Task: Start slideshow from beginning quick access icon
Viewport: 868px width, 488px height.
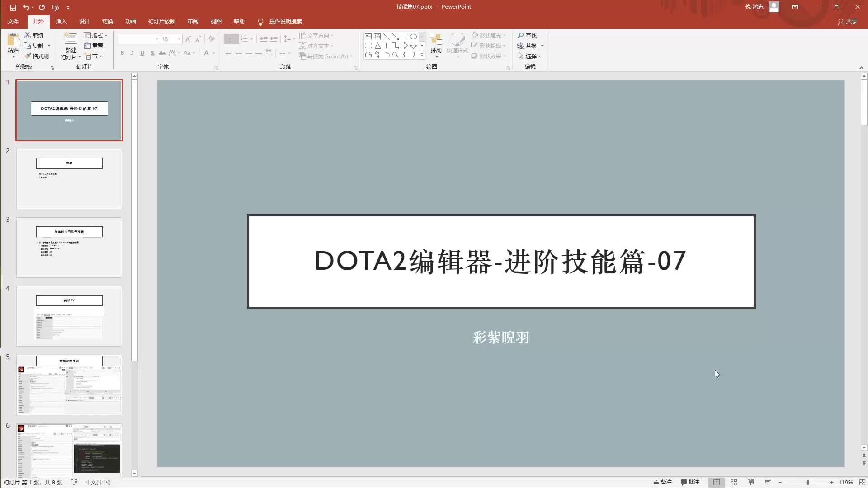Action: click(55, 7)
